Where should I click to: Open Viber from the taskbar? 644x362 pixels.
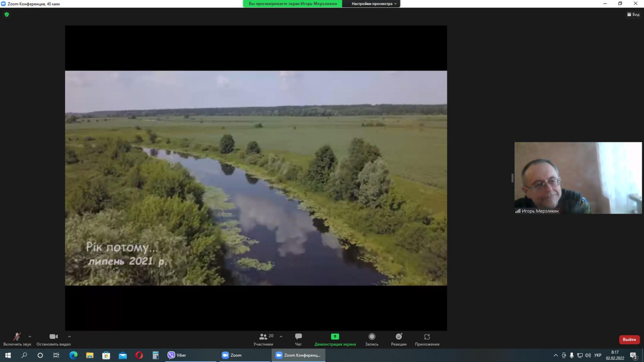coord(177,355)
